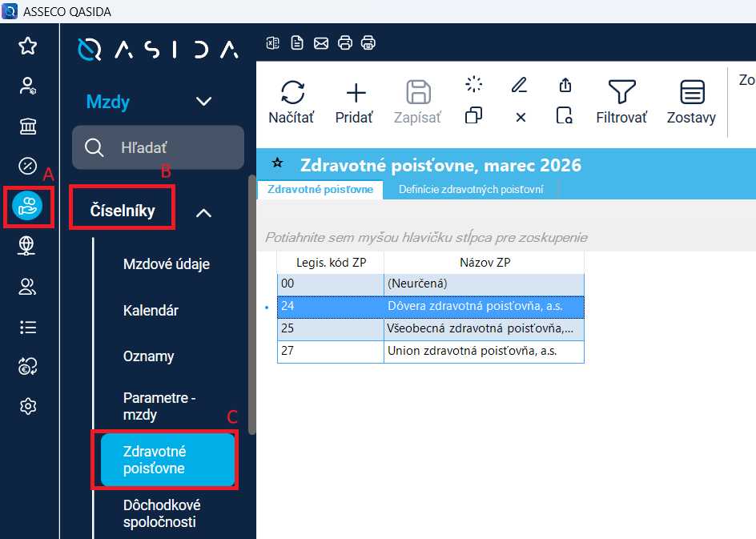Click the copy record icon
This screenshot has height=539, width=756.
[473, 116]
